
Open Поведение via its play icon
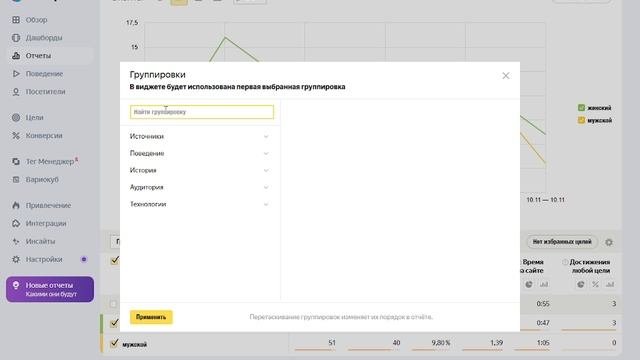(x=16, y=73)
